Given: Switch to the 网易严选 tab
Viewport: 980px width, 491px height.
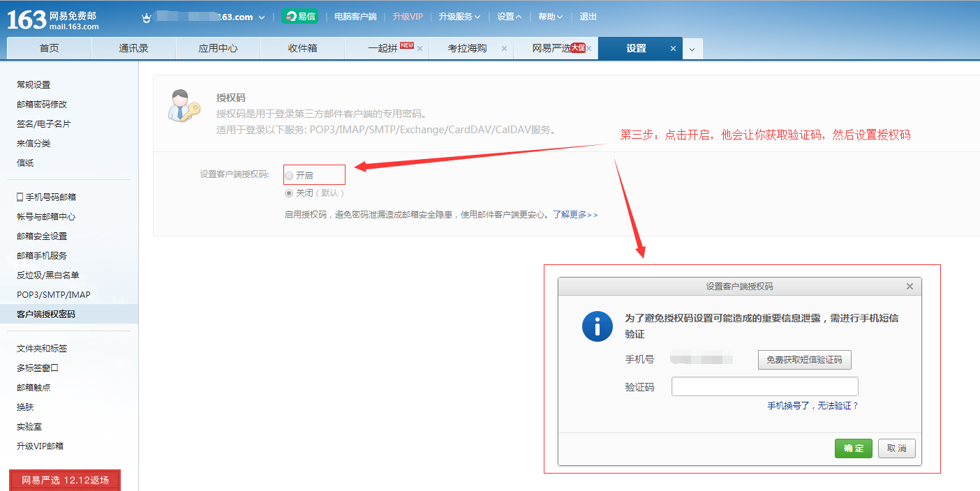Looking at the screenshot, I should click(551, 48).
